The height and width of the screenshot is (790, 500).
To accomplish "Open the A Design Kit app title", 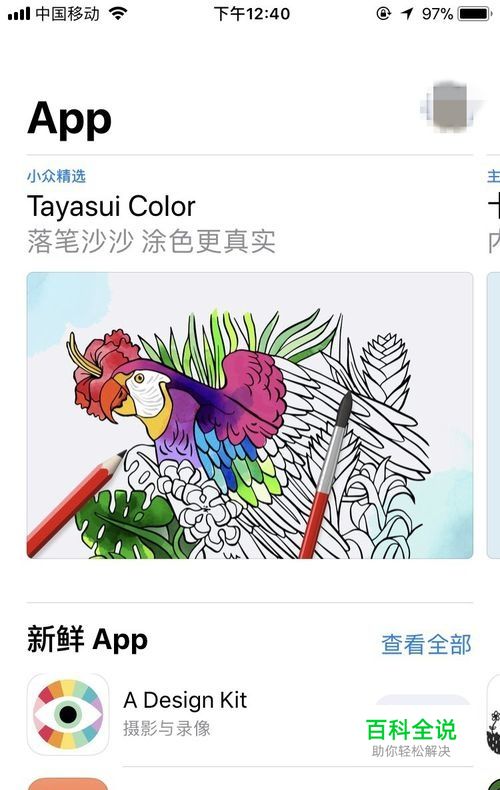I will pos(185,700).
